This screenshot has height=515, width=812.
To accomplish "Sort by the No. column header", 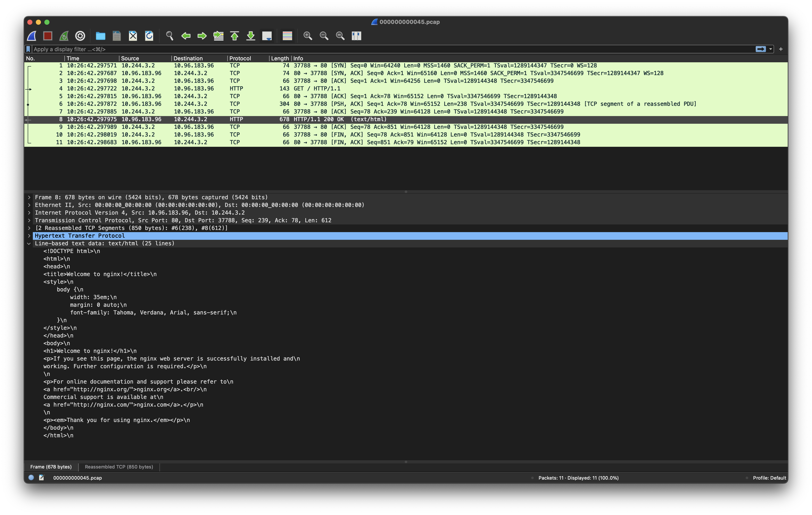I will tap(45, 58).
